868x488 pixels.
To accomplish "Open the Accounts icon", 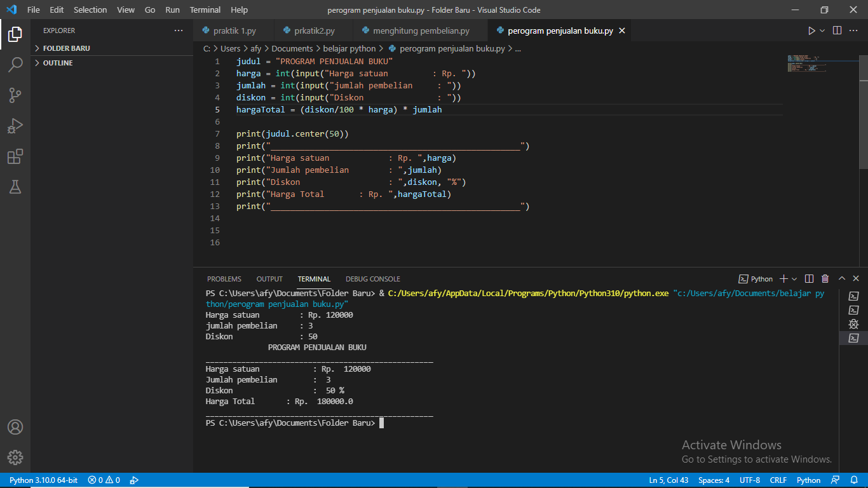I will click(x=15, y=426).
